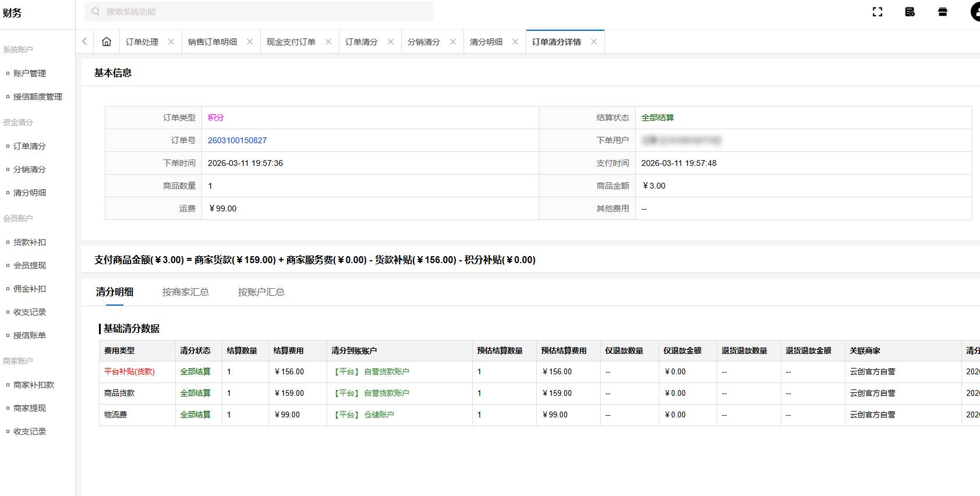The image size is (980, 496).
Task: Click the store shop icon
Action: (x=943, y=12)
